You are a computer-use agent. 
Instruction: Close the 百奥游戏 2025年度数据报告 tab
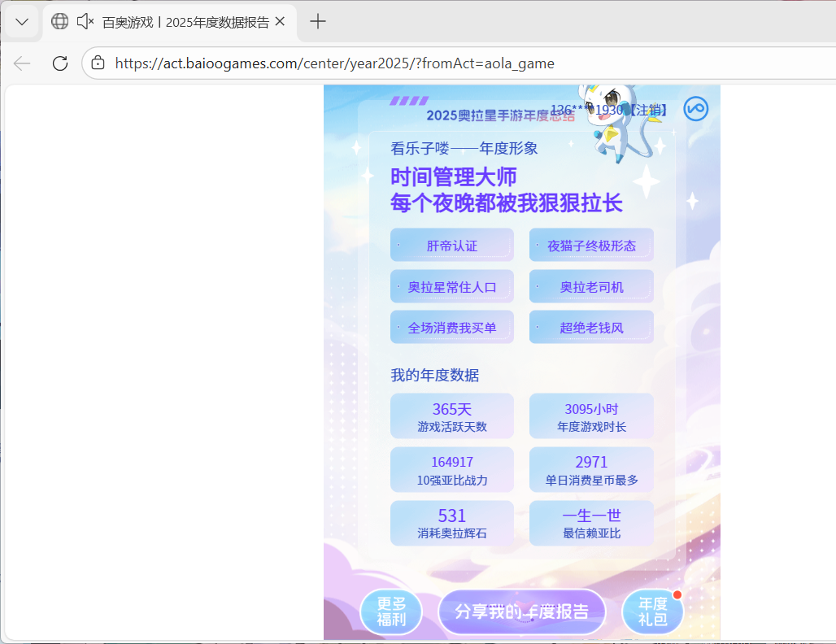280,22
